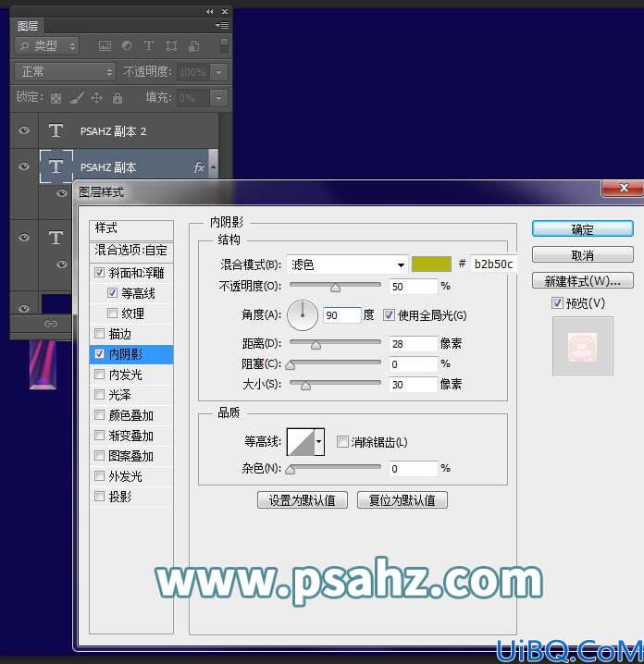Open 渐变叠加 style settings
Image resolution: width=644 pixels, height=664 pixels.
(x=130, y=436)
